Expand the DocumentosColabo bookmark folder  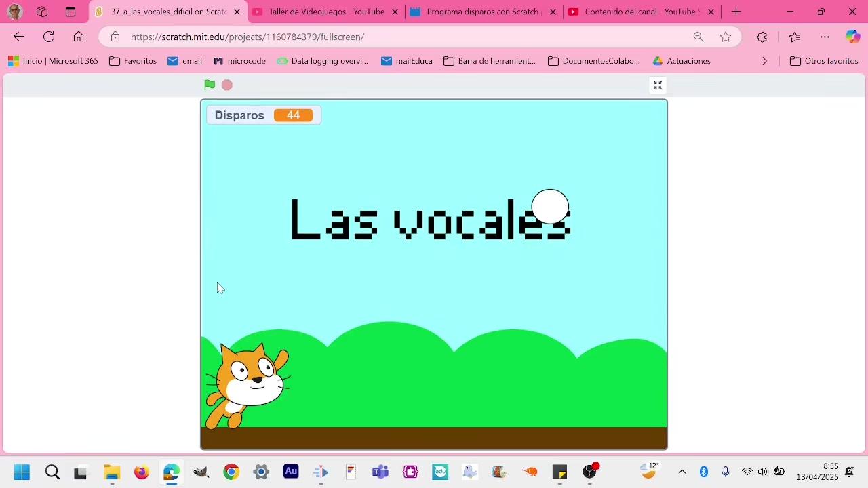(x=594, y=61)
